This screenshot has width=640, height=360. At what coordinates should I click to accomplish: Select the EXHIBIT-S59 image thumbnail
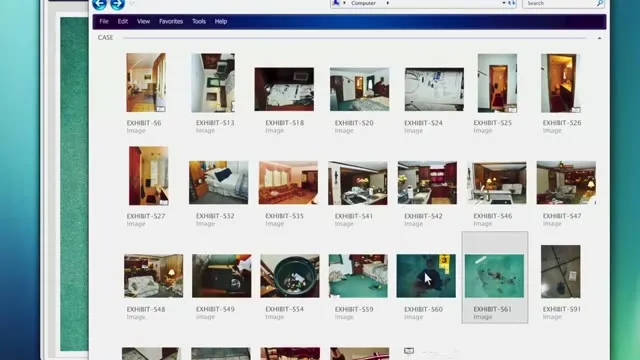358,276
